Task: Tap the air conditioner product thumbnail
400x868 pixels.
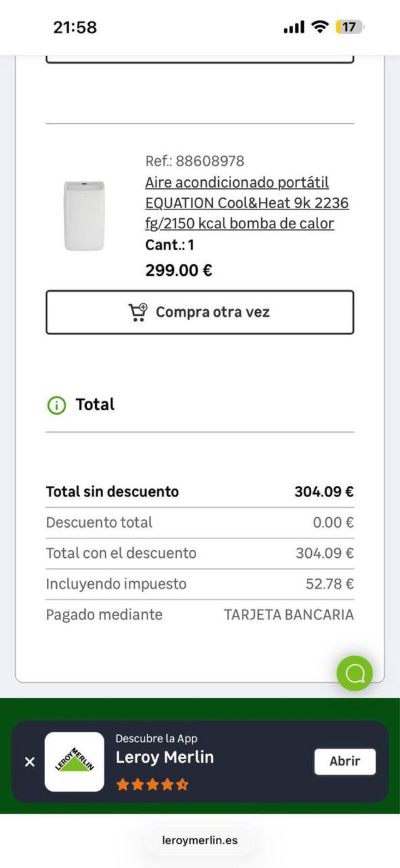Action: [84, 216]
